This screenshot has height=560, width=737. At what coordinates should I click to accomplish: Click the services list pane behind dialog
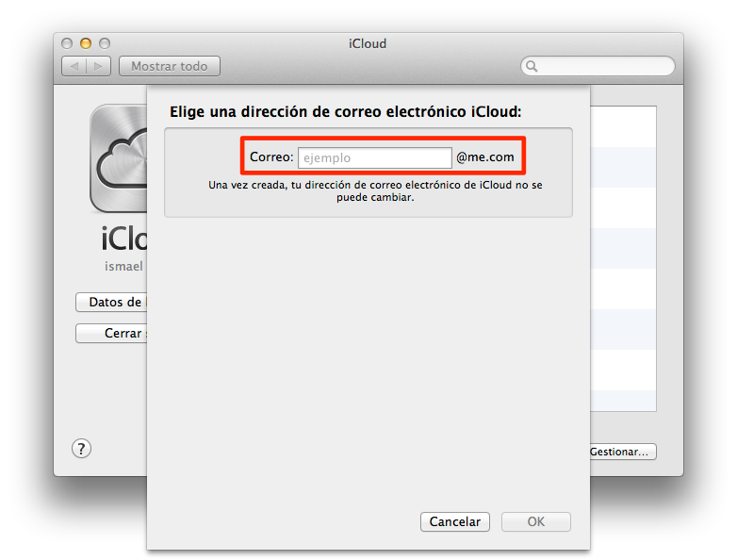pos(623,258)
